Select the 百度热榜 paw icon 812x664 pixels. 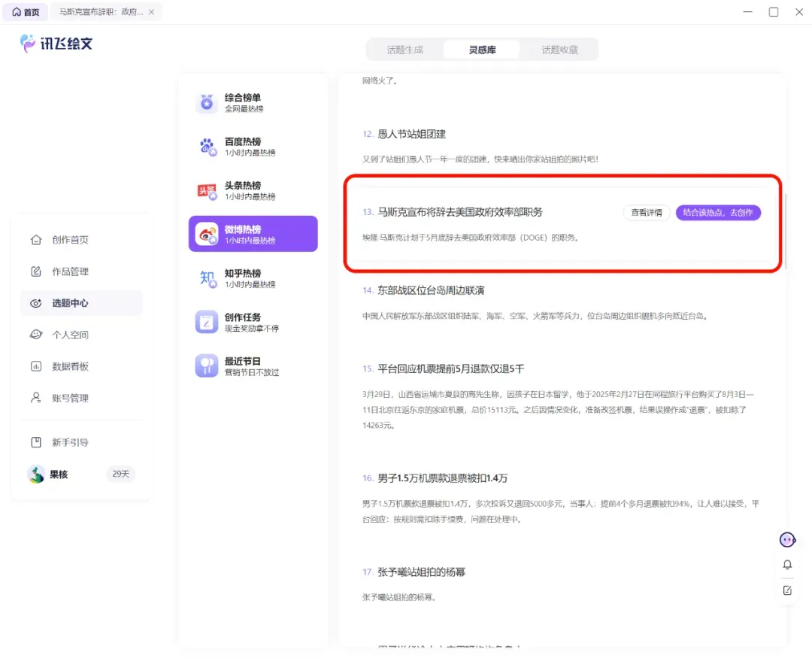pos(207,147)
